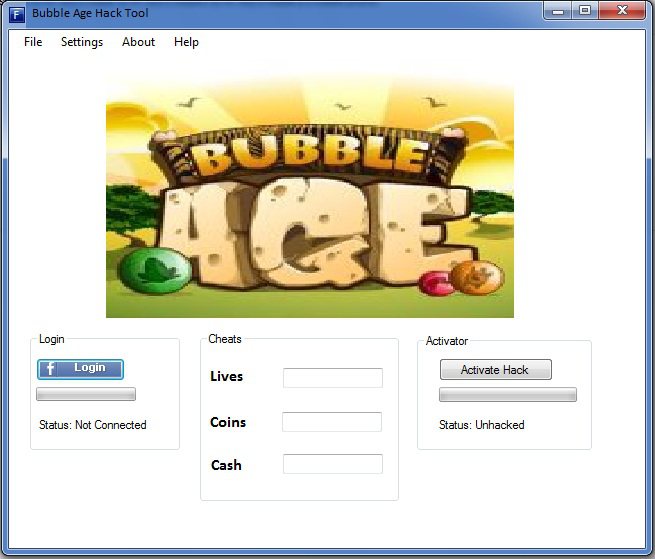Click the app icon in title bar
Screen dimensions: 655x559
coord(17,14)
